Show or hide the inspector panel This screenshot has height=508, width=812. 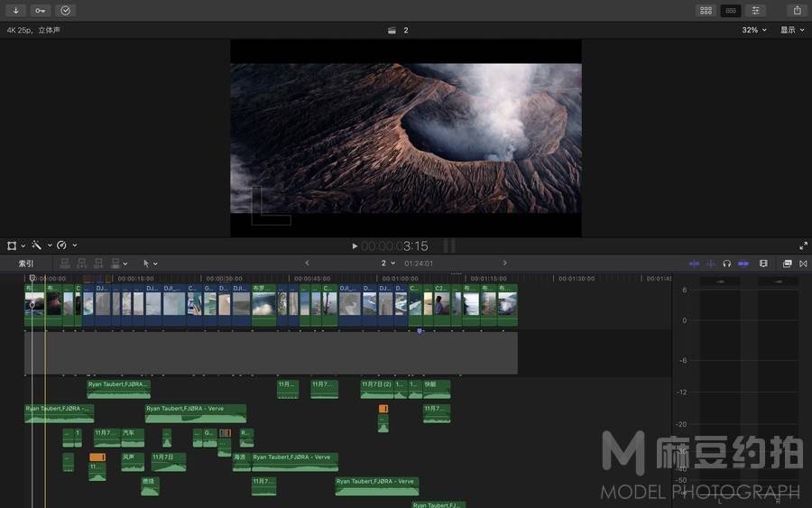[755, 10]
